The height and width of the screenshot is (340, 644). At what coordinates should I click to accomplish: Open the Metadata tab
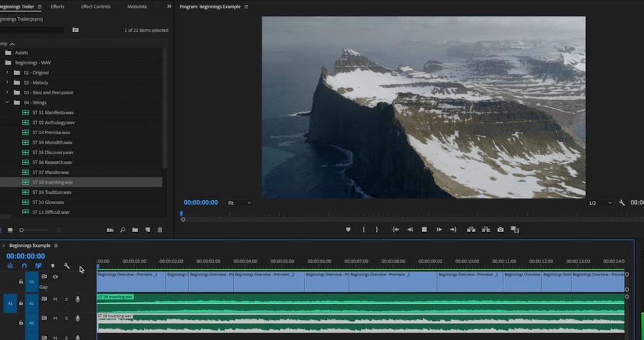(x=137, y=7)
